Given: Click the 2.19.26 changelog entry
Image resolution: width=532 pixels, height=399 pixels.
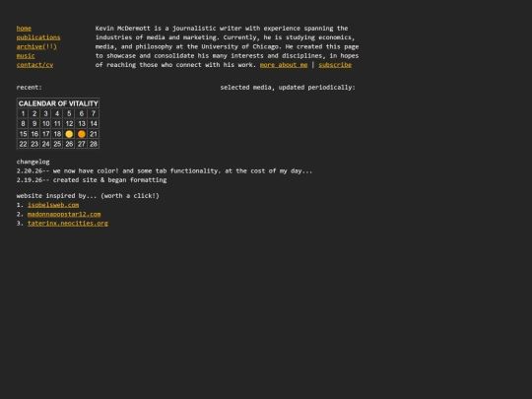Looking at the screenshot, I should coord(92,180).
